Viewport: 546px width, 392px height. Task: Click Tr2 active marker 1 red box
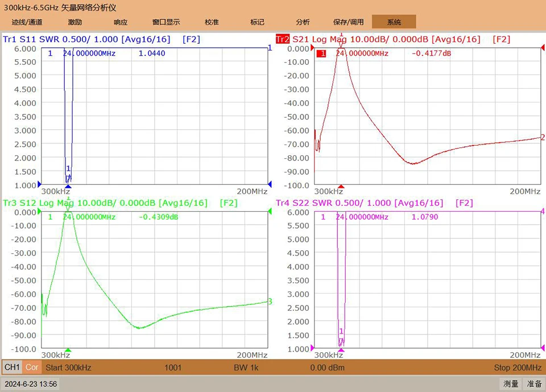click(321, 53)
